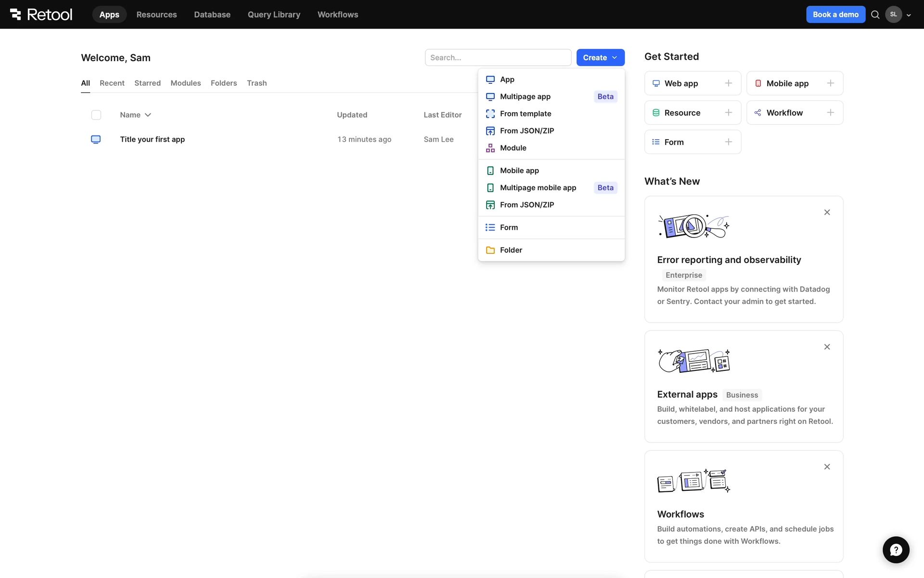924x578 pixels.
Task: Click the app icon beside Title your first app
Action: coord(96,139)
